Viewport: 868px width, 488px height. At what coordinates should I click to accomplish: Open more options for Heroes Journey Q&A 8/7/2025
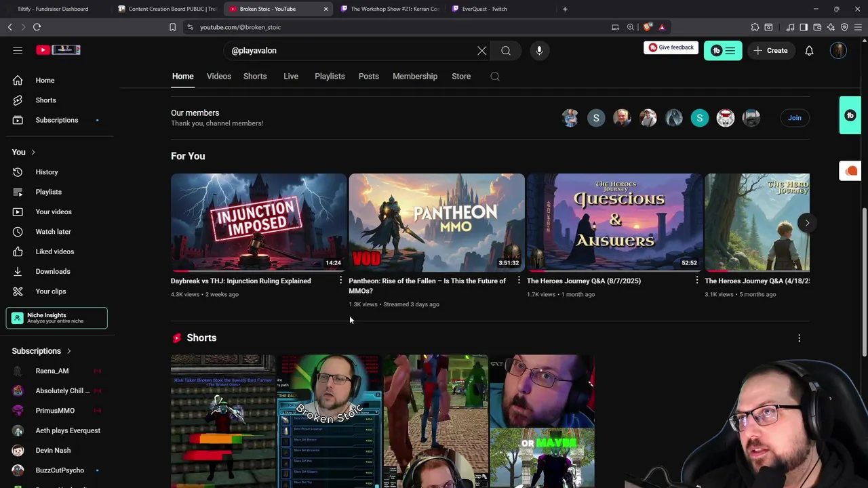[x=696, y=281]
